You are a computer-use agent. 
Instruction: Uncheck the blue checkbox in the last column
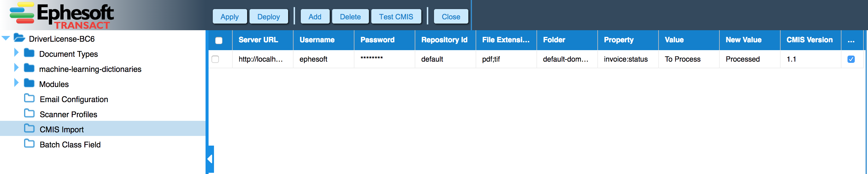851,59
